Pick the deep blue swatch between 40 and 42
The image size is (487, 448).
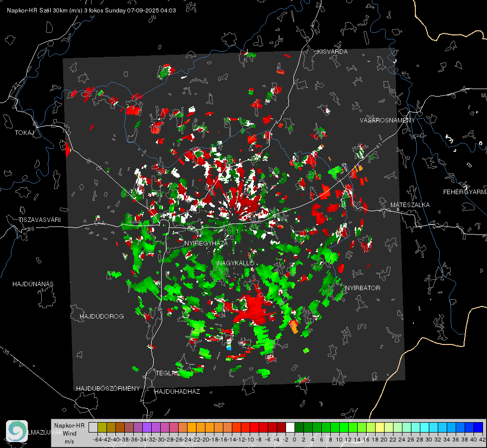479,428
